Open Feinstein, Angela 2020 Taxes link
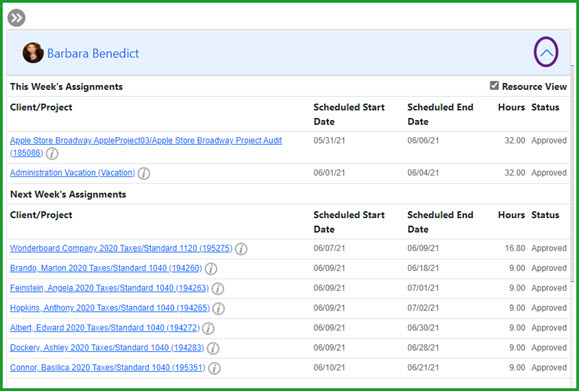 [x=109, y=288]
